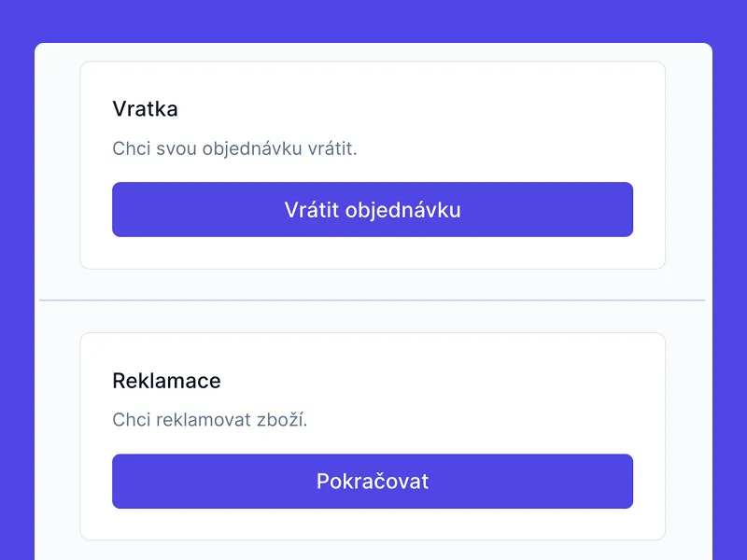This screenshot has width=747, height=560.
Task: Click the purple continue button under Reklamace
Action: pos(372,481)
